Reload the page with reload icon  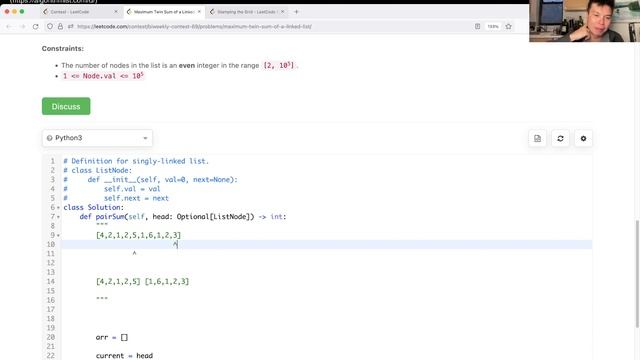(36, 27)
